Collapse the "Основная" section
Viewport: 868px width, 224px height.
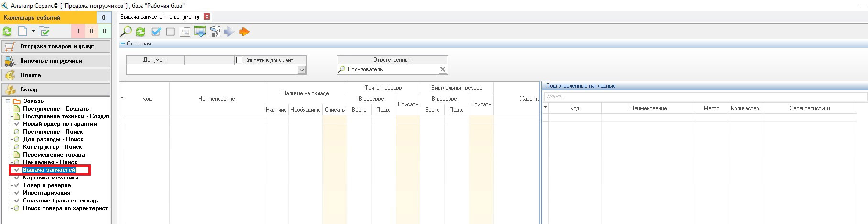(x=123, y=44)
